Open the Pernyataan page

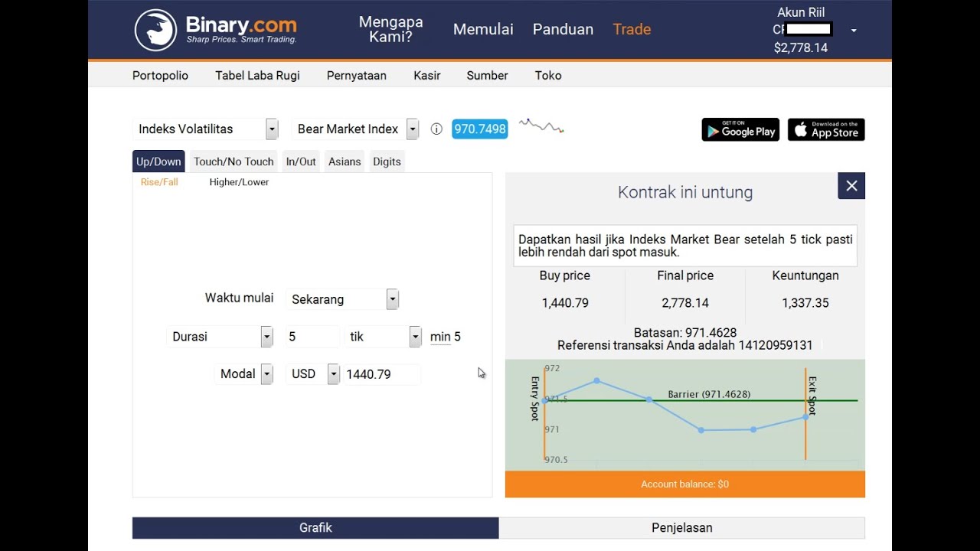point(357,76)
